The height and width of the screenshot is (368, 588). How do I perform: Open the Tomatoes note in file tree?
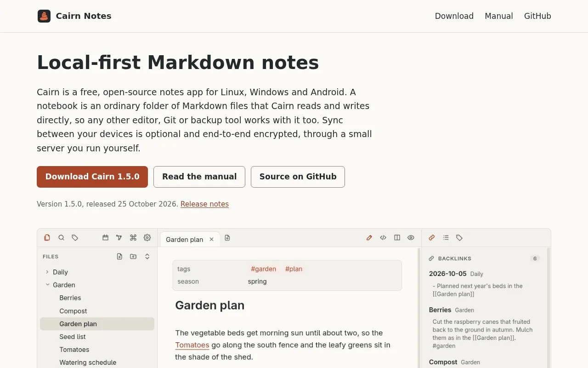pyautogui.click(x=97, y=350)
